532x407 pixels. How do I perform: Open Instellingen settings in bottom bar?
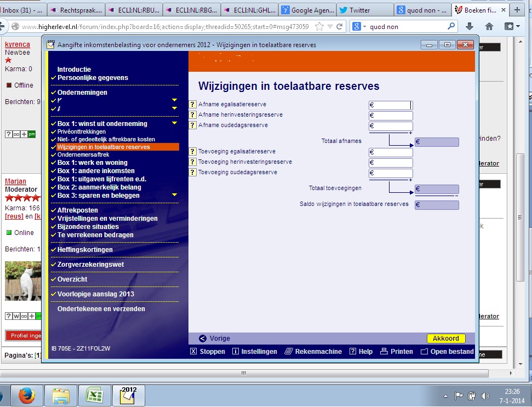[236, 352]
